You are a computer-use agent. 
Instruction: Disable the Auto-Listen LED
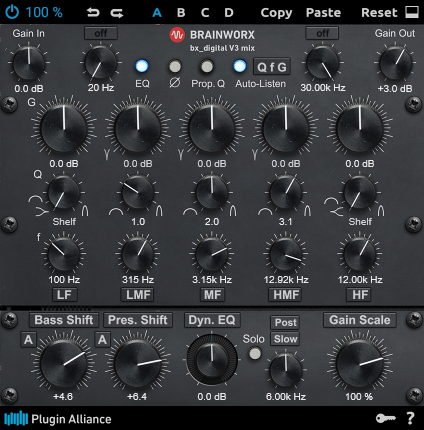pyautogui.click(x=240, y=66)
